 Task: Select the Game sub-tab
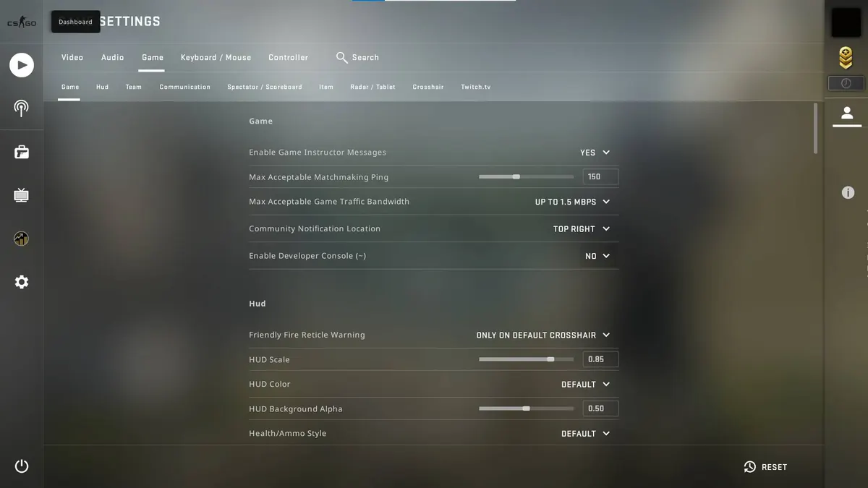pos(70,87)
